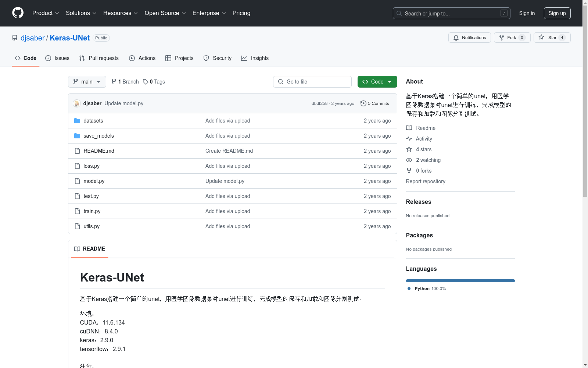Expand the Enterprise menu

[x=209, y=13]
